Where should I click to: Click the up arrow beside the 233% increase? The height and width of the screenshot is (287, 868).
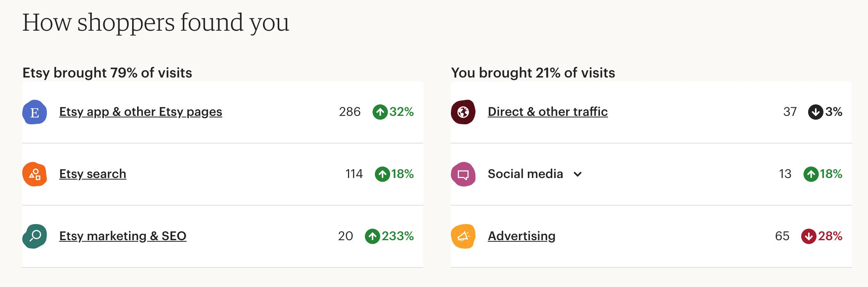coord(372,236)
